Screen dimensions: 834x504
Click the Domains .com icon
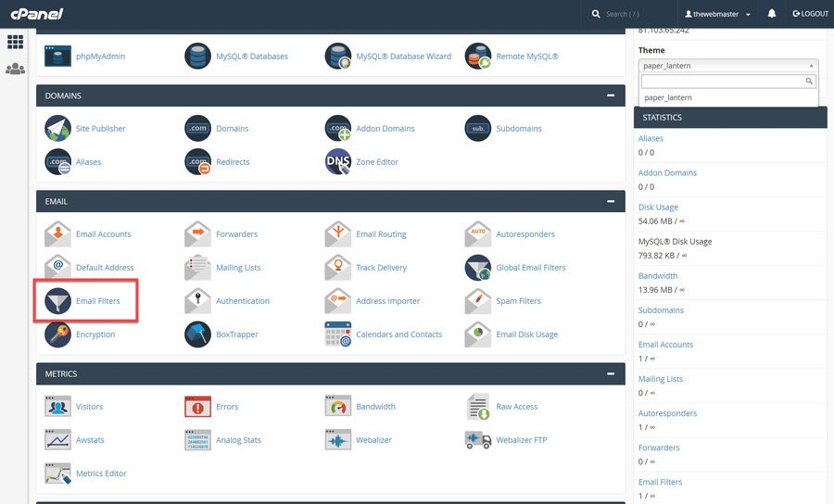pos(197,128)
